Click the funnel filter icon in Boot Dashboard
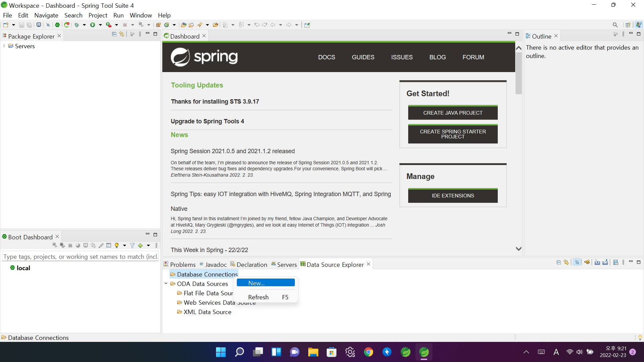Image resolution: width=644 pixels, height=362 pixels. (132, 246)
